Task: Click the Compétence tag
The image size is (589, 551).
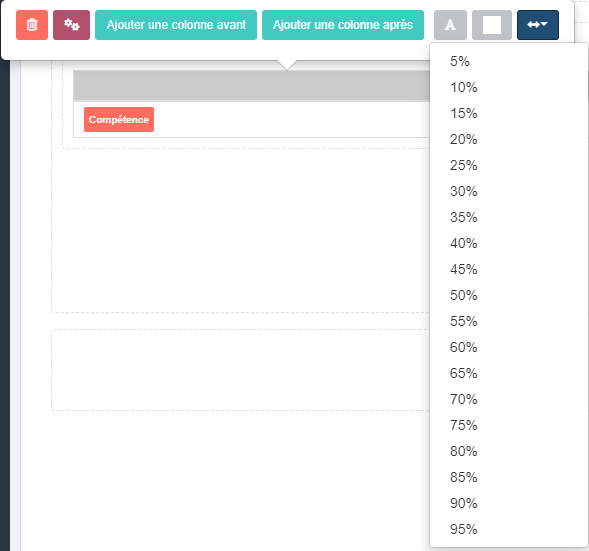Action: [x=119, y=119]
